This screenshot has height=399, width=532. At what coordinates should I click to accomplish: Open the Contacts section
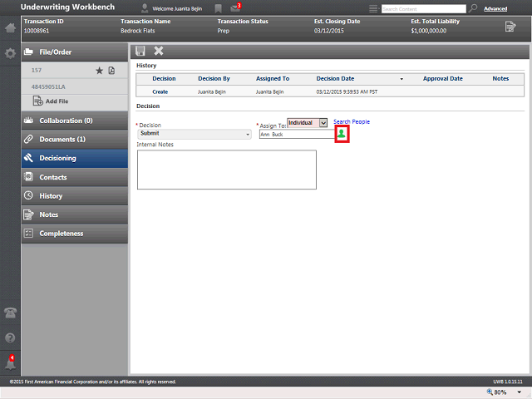[75, 177]
